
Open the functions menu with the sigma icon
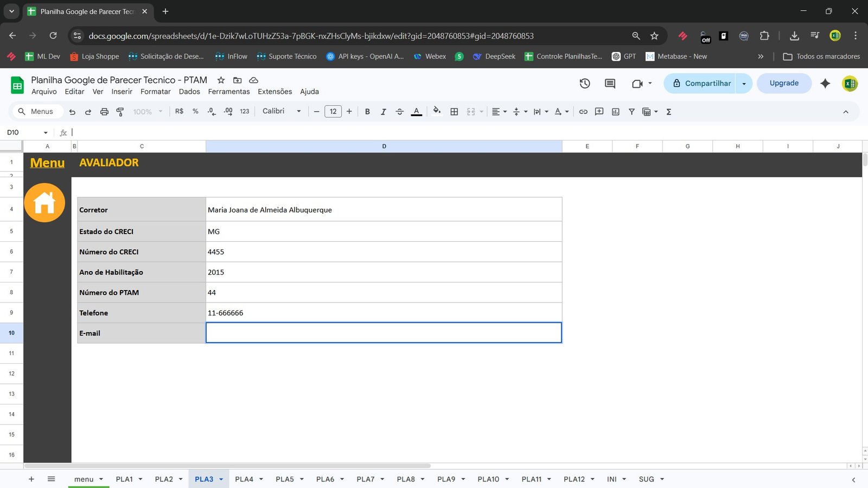pos(669,112)
